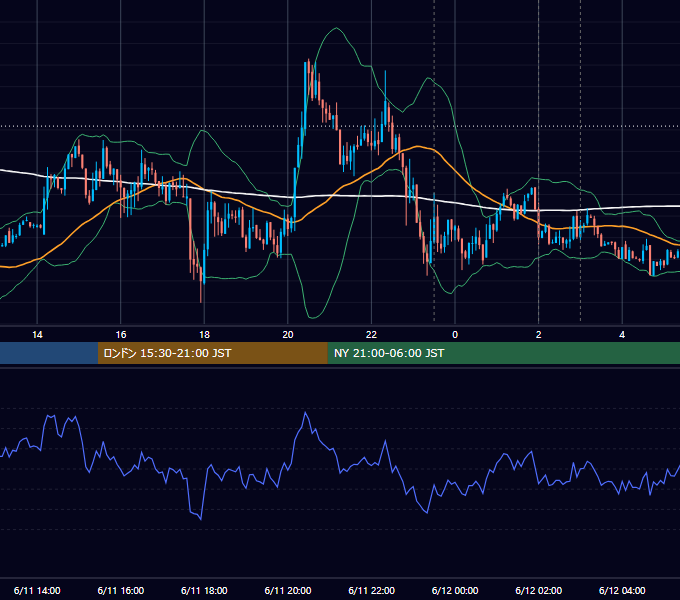Click the 6/12 00:00 date label
The width and height of the screenshot is (680, 600).
[x=455, y=590]
